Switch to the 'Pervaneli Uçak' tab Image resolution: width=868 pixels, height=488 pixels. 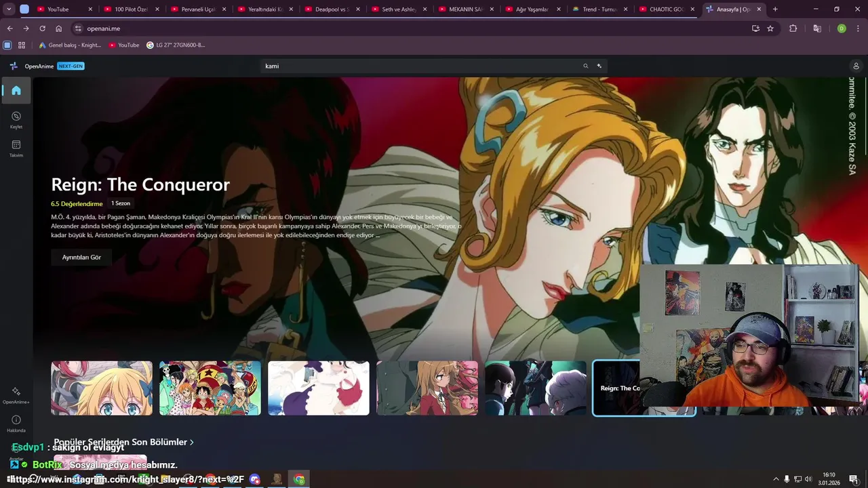point(198,9)
